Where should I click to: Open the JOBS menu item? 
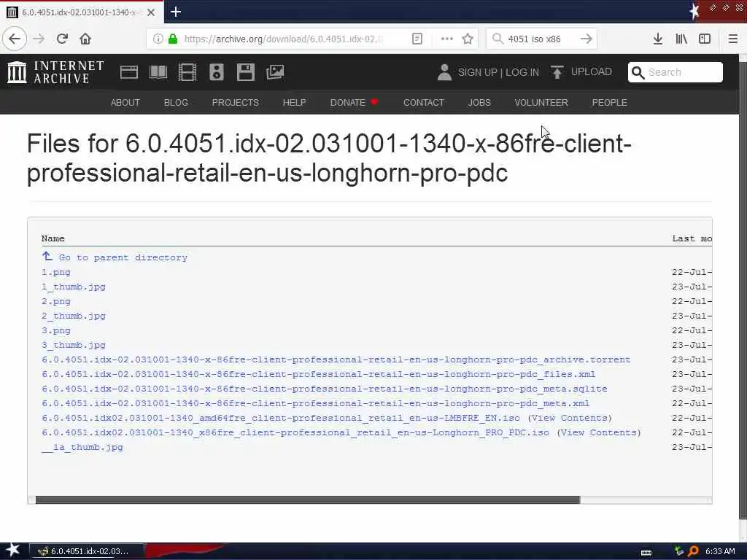tap(479, 102)
